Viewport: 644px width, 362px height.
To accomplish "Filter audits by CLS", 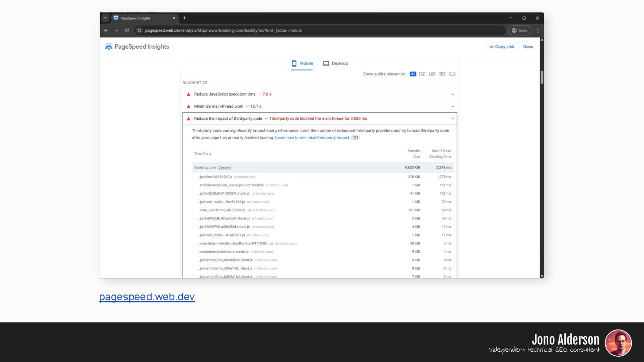I will click(452, 74).
